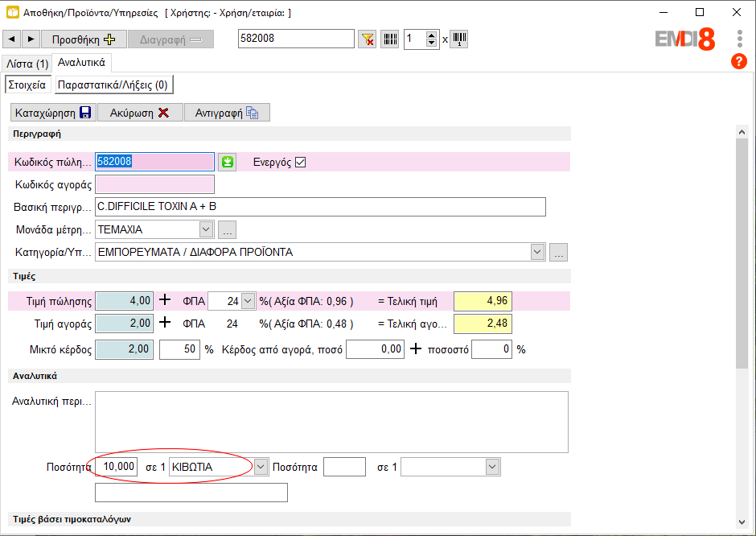Open the three-dot options menu

point(740,39)
